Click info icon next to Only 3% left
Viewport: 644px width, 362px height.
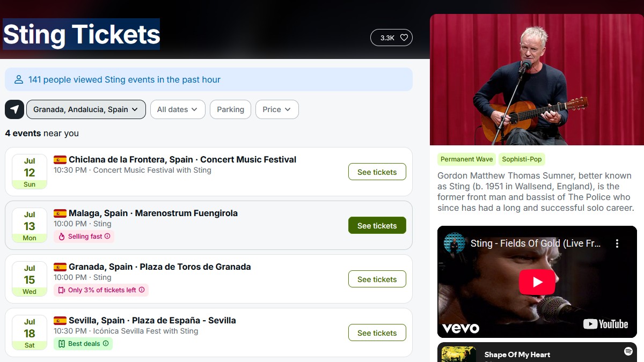click(142, 290)
